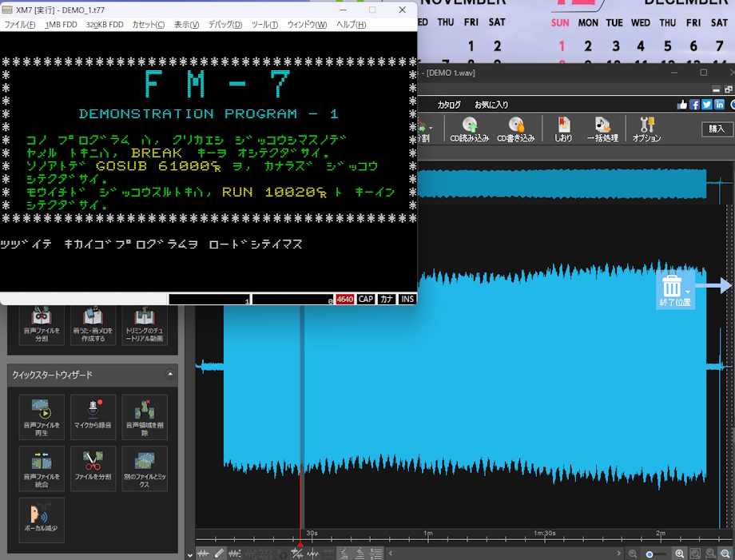Click the waveform-with-dots icon in bottom toolbar
The image size is (735, 560).
234,554
